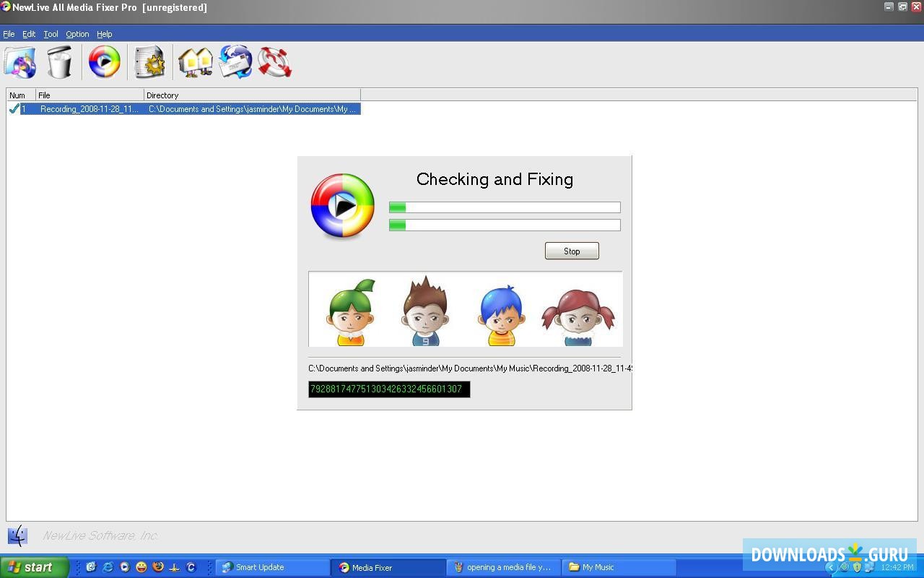Click the red pigtailed girl avatar
Viewport: 924px width, 578px height.
(x=578, y=317)
